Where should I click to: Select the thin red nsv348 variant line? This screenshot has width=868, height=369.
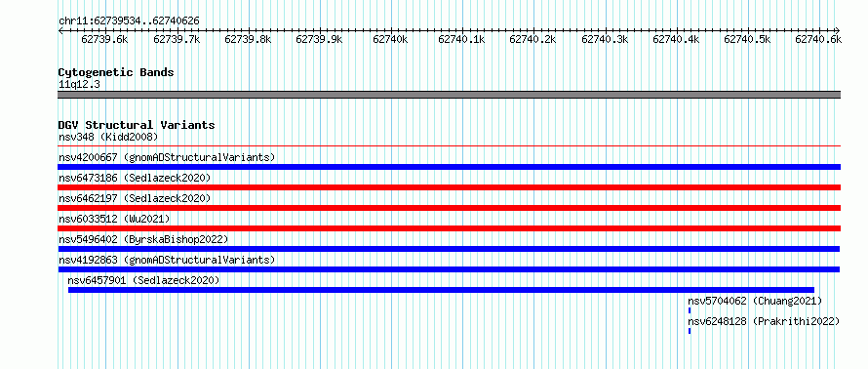(449, 146)
